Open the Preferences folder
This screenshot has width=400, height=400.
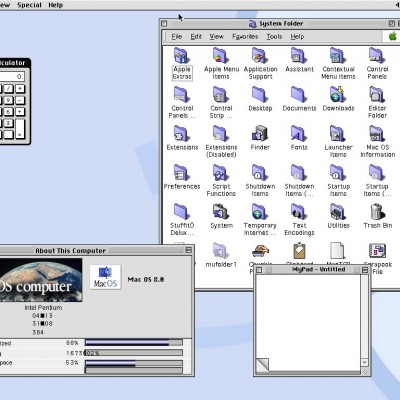(x=182, y=173)
